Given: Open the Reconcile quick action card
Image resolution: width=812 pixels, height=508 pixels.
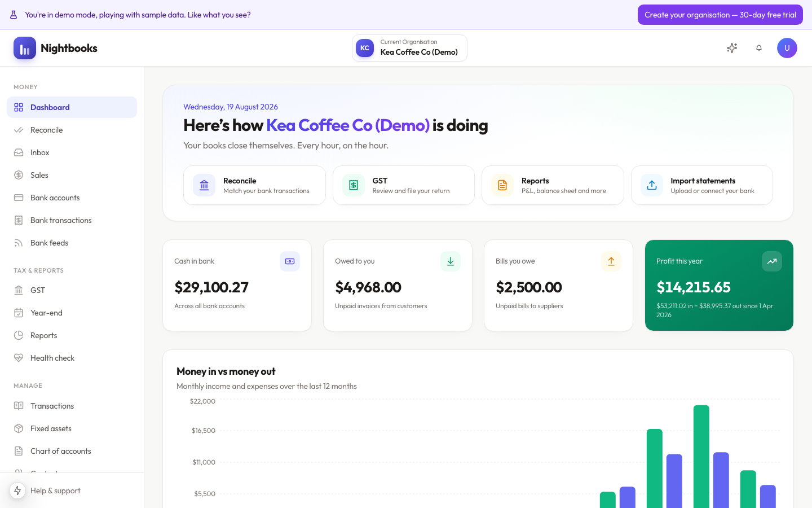Looking at the screenshot, I should (x=254, y=185).
